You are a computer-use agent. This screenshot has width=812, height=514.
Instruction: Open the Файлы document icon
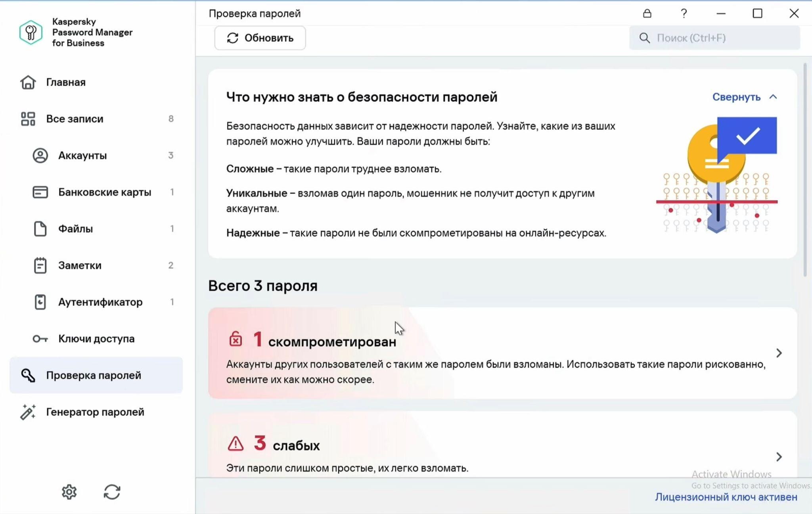pos(40,229)
